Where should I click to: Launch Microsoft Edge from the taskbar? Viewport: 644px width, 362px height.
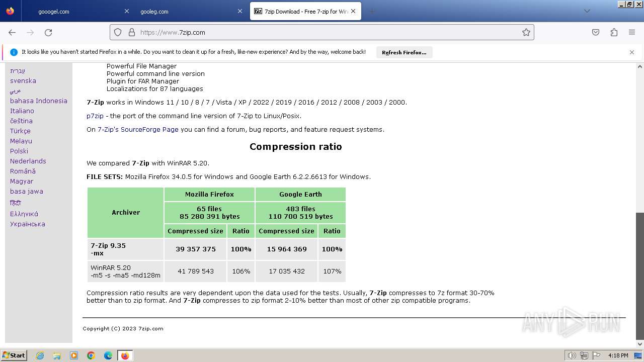click(x=108, y=355)
